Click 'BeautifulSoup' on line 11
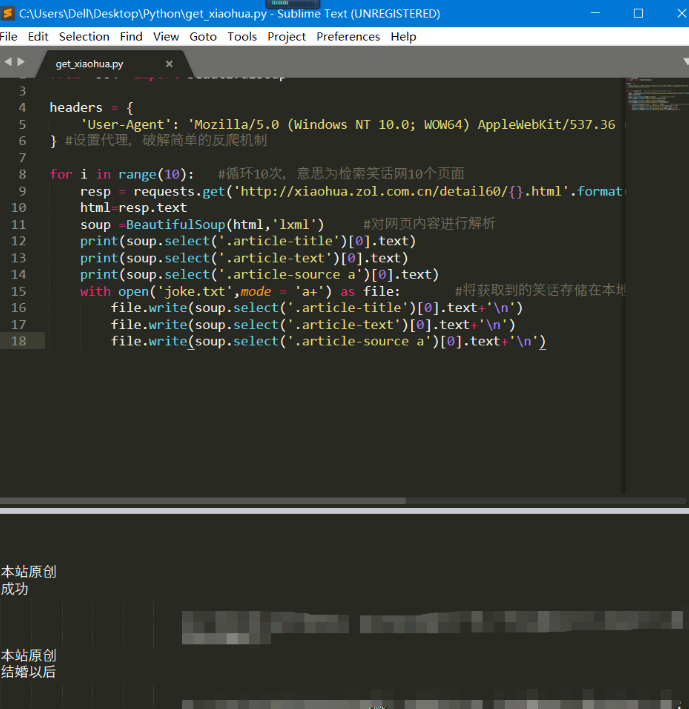The height and width of the screenshot is (709, 689). tap(175, 225)
